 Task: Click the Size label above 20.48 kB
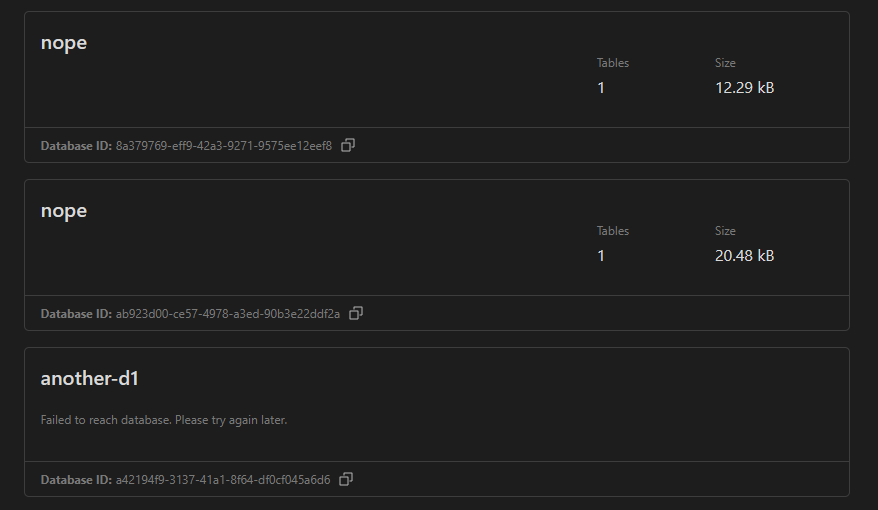point(725,231)
